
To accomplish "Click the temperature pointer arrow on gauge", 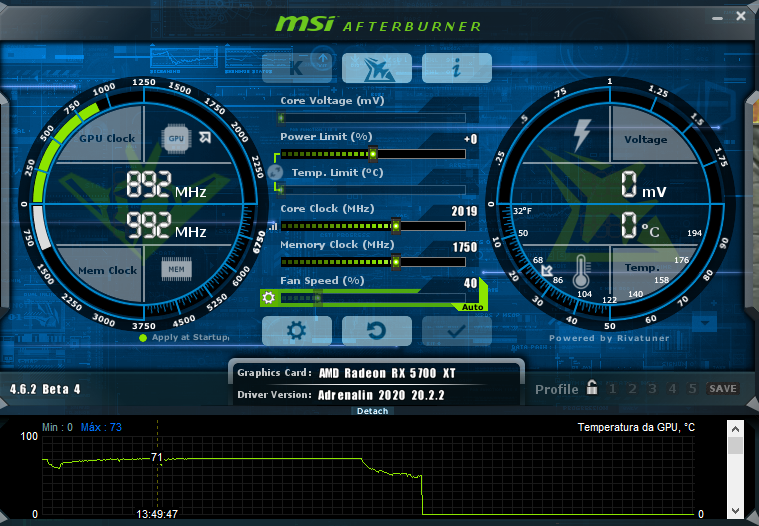I will tap(547, 270).
